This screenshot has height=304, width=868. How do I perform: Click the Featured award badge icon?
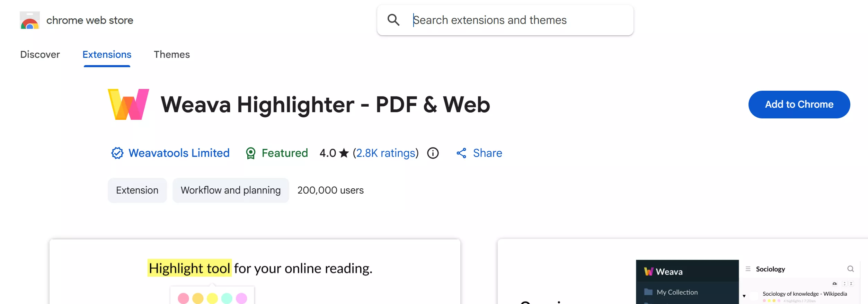(x=250, y=153)
